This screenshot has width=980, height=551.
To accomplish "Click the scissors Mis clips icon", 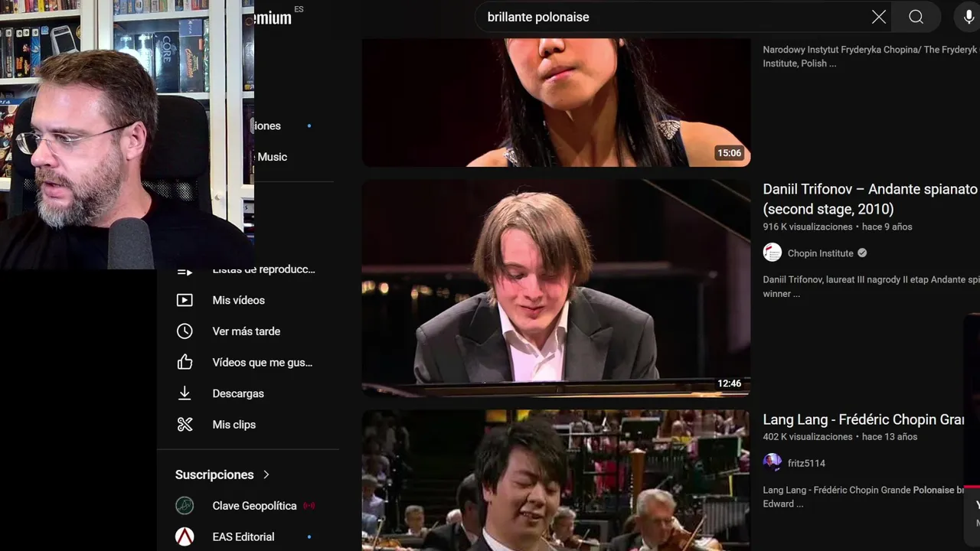I will point(185,424).
